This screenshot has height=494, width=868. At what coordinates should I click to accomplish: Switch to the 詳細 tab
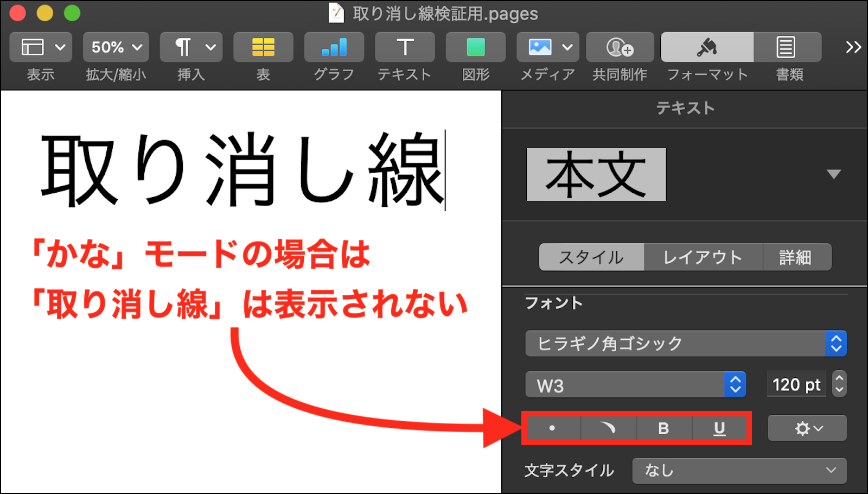(797, 257)
